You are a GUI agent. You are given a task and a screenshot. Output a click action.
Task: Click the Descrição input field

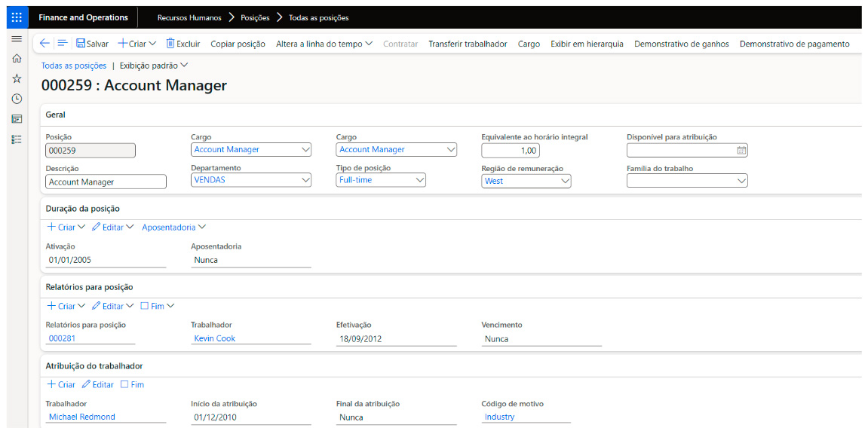pos(106,182)
